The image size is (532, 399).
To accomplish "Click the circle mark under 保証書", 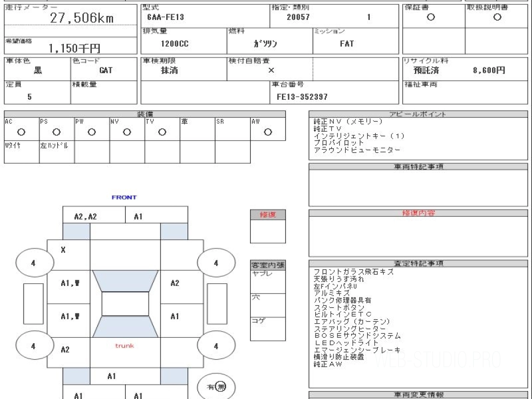I will tap(430, 17).
